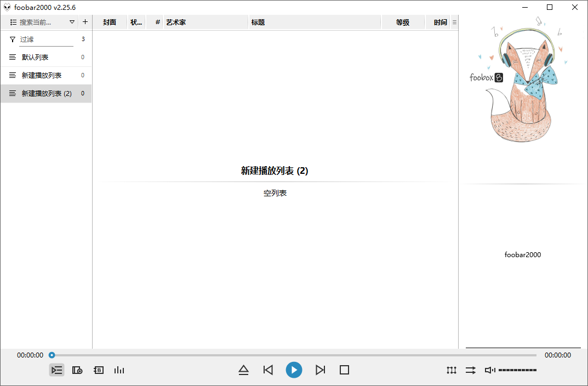Click the stop playback button
Viewport: 588px width, 386px height.
tap(344, 370)
